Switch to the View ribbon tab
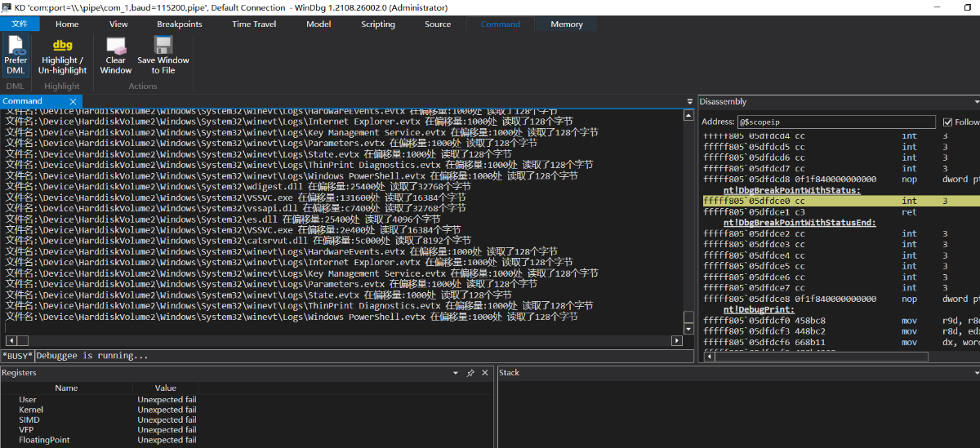The image size is (980, 448). pyautogui.click(x=118, y=24)
